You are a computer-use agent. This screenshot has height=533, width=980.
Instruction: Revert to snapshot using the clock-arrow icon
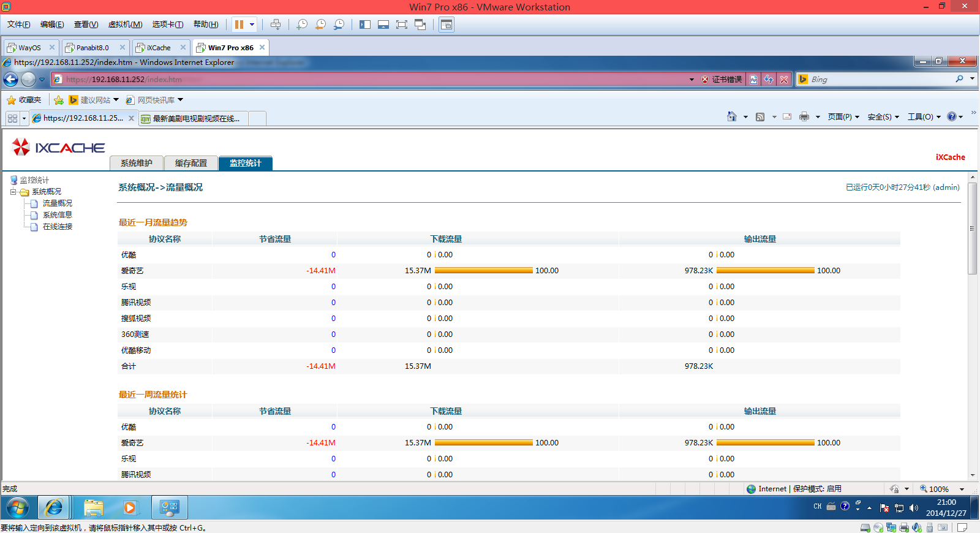[320, 25]
